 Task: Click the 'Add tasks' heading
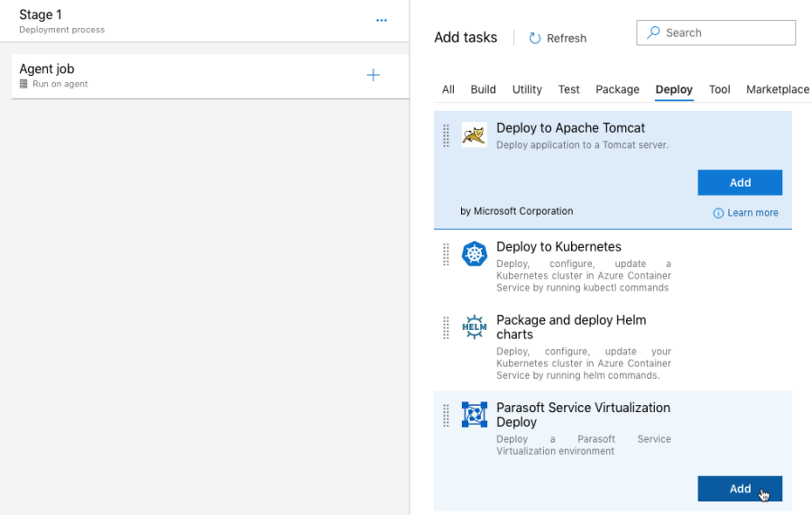click(x=466, y=37)
